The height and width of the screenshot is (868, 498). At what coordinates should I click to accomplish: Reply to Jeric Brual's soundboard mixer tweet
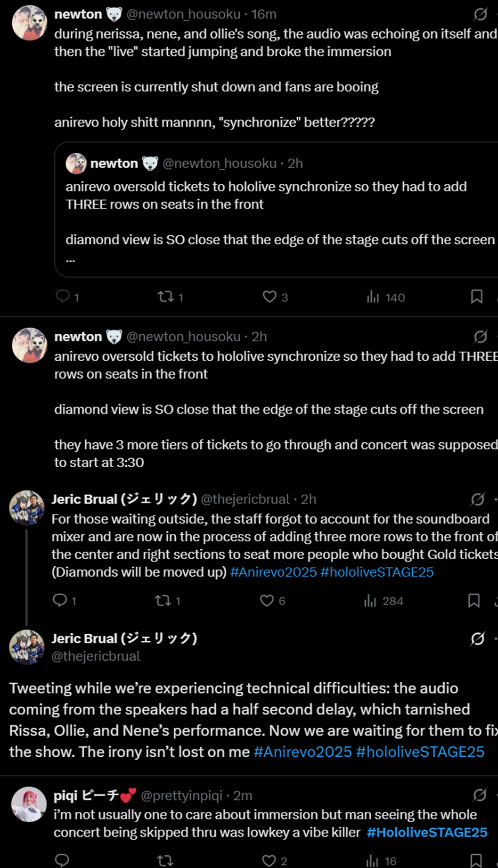(60, 600)
